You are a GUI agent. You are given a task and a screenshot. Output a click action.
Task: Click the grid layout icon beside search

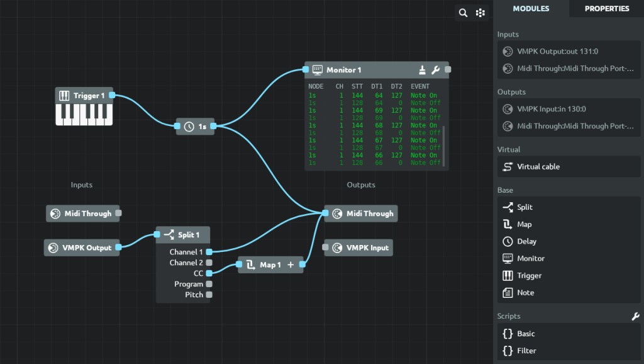click(x=480, y=13)
